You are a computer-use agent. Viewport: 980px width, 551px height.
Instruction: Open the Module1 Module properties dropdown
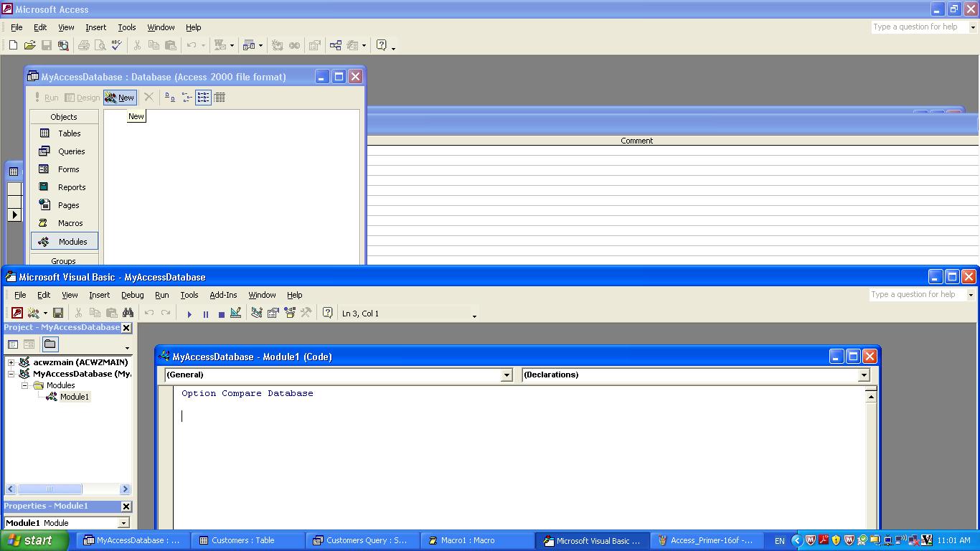123,523
